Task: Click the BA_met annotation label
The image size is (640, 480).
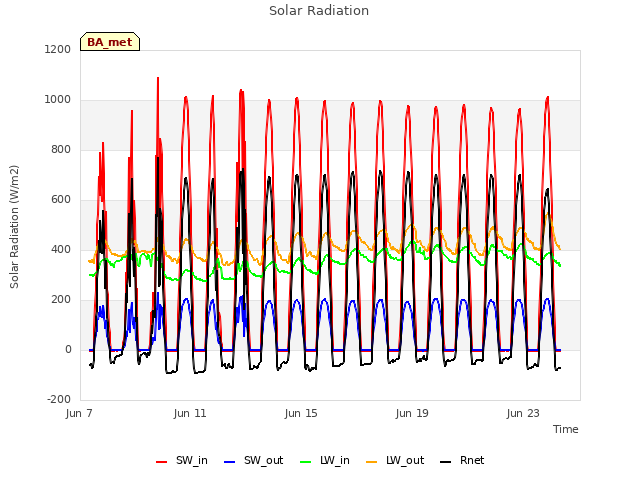Action: coord(110,42)
